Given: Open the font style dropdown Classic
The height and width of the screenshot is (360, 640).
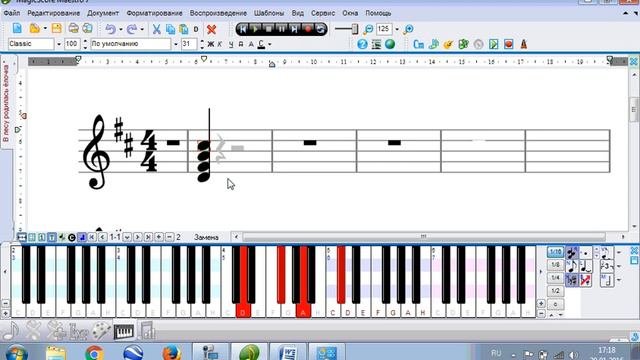Looking at the screenshot, I should (x=59, y=44).
